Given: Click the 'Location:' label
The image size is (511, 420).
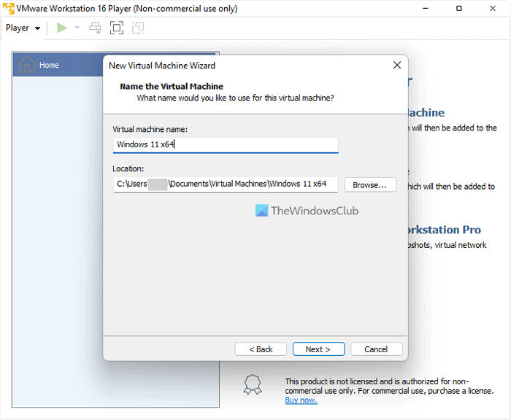Looking at the screenshot, I should pos(128,168).
